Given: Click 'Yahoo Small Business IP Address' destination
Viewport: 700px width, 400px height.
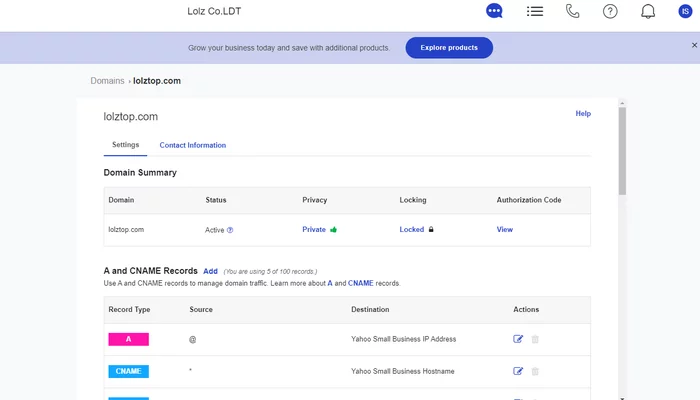Looking at the screenshot, I should (404, 339).
